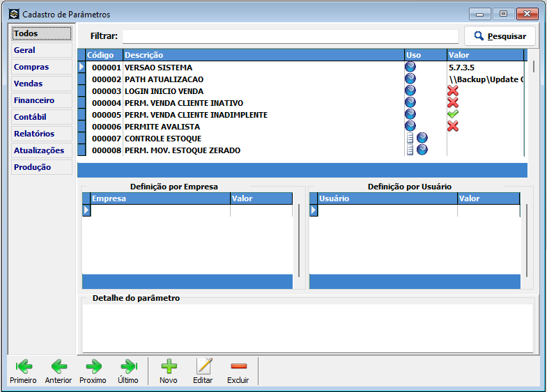Select the Relatórios category tab
Image resolution: width=547 pixels, height=392 pixels.
point(41,134)
